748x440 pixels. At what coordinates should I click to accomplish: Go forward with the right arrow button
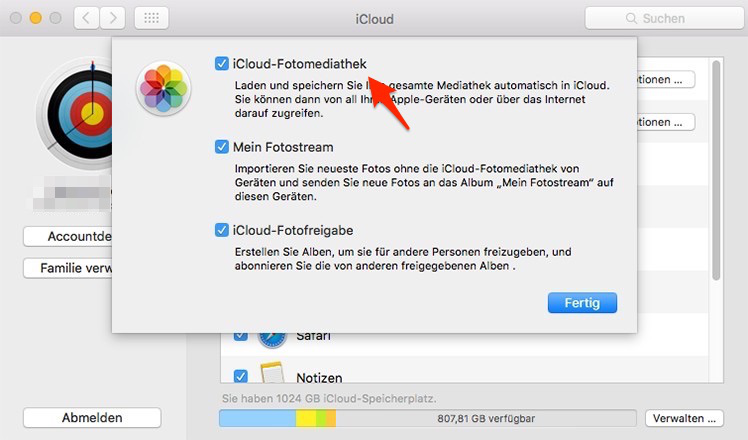113,18
